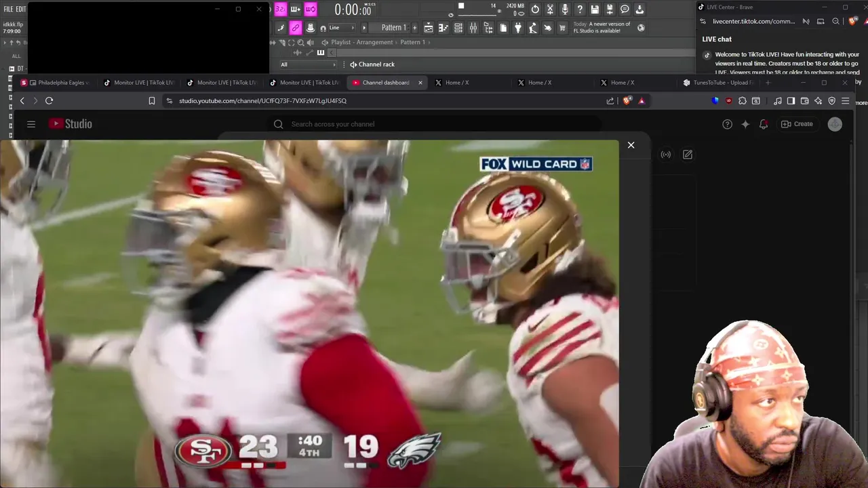Open the YouTube account avatar menu
The image size is (868, 488).
835,124
